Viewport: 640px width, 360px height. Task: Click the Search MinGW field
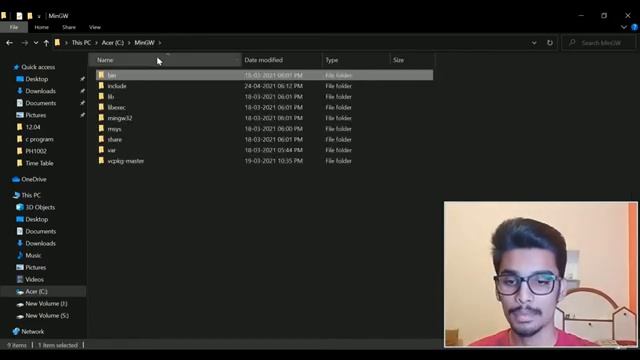pyautogui.click(x=599, y=42)
